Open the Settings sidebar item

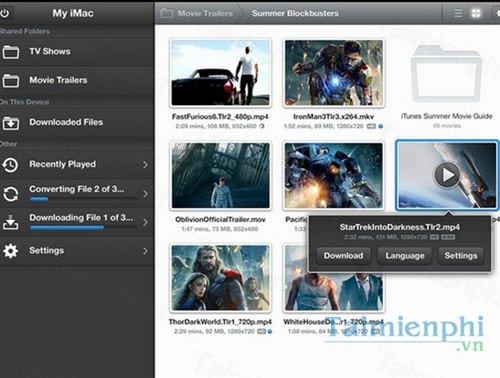pos(77,251)
